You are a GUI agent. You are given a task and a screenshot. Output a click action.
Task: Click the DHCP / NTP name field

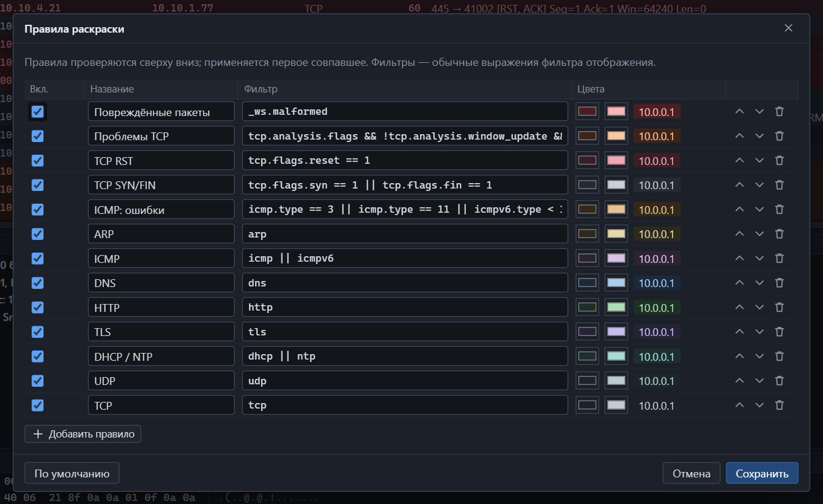pyautogui.click(x=161, y=356)
